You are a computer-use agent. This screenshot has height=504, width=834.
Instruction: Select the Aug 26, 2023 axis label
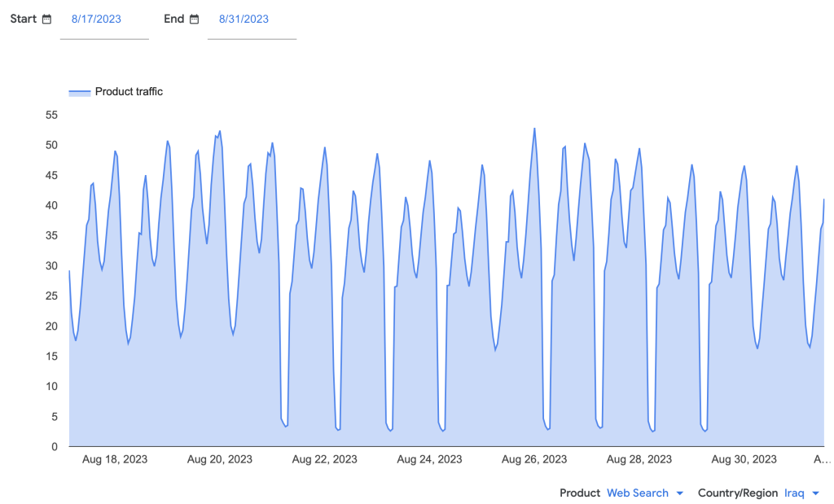(534, 459)
